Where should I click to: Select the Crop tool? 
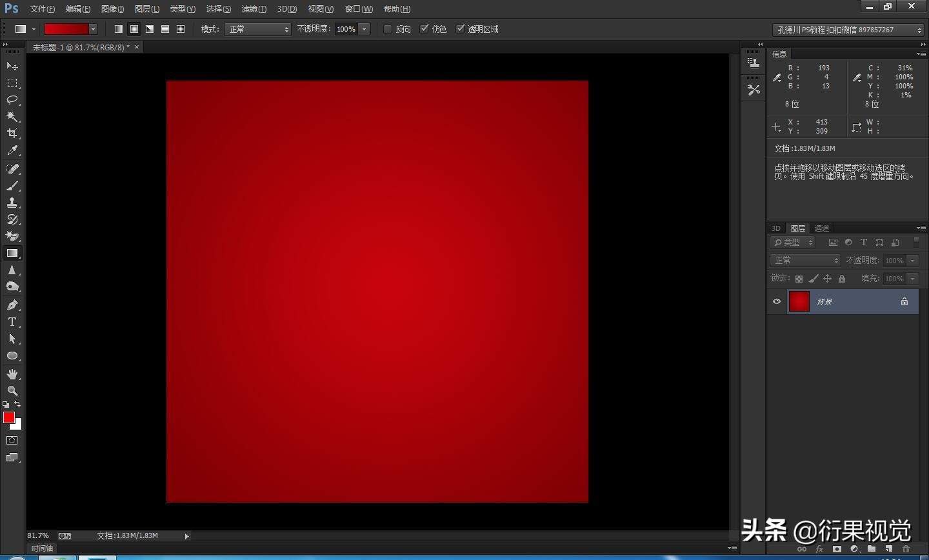(12, 133)
